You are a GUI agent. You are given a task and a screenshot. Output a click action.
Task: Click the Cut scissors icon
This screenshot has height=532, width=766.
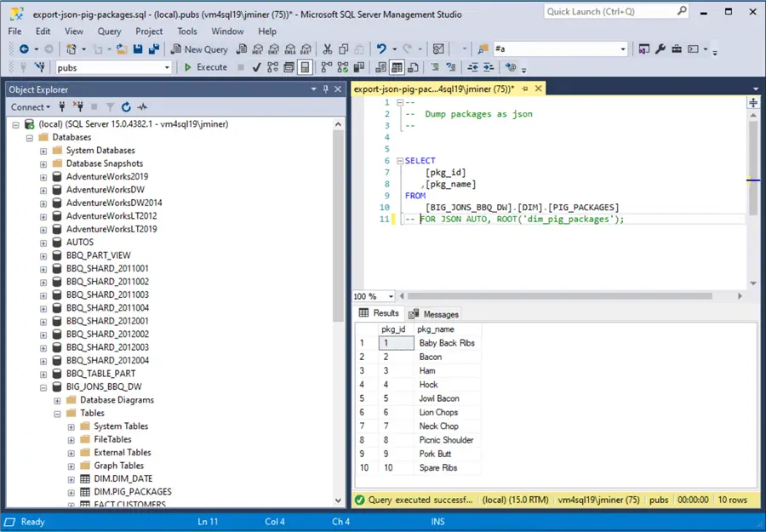328,49
